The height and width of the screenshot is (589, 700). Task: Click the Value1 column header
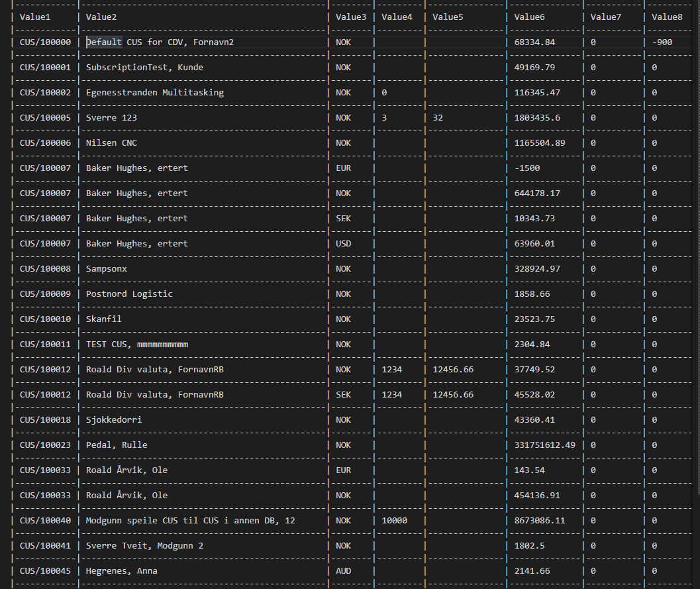pos(35,17)
